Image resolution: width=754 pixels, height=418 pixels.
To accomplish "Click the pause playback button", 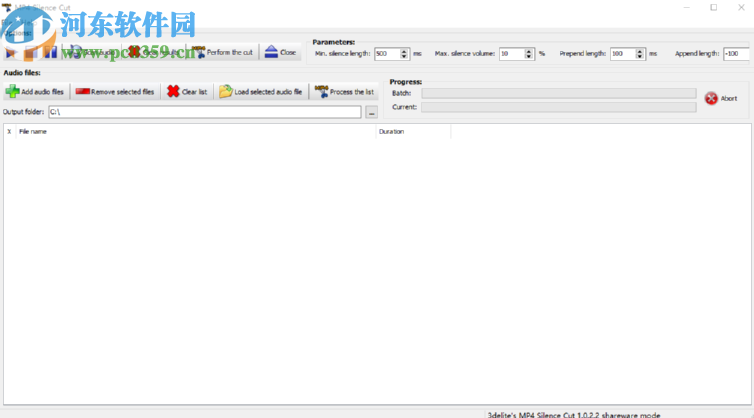I will coord(50,52).
